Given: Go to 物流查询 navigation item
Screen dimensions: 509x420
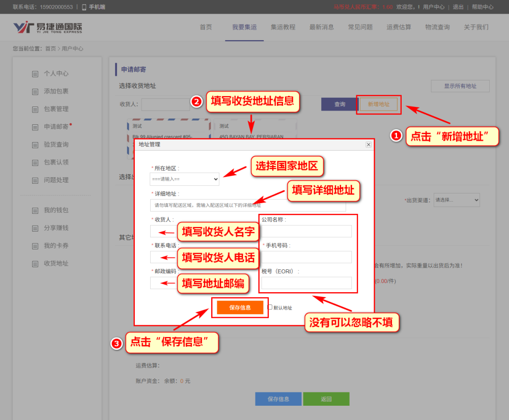Looking at the screenshot, I should tap(437, 27).
